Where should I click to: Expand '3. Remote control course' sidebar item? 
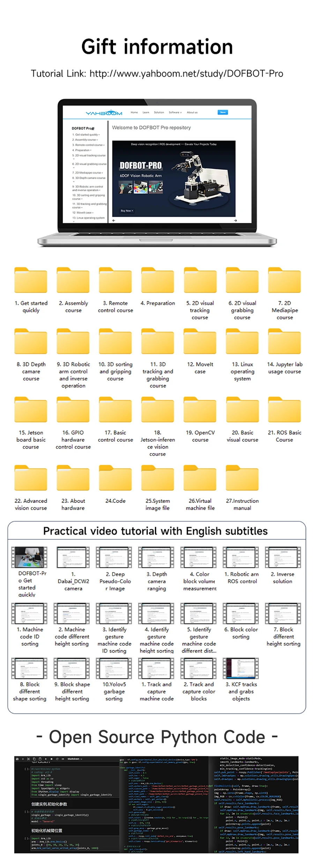(89, 145)
